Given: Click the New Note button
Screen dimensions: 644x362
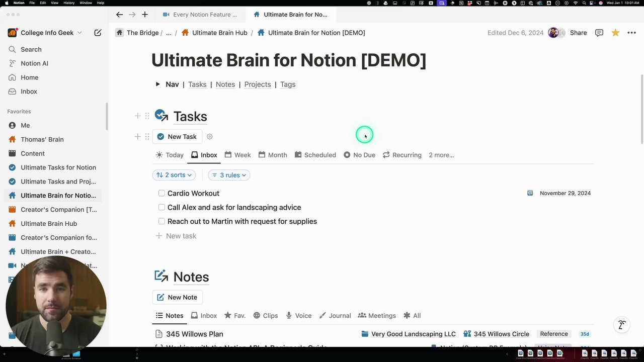Looking at the screenshot, I should click(x=177, y=297).
